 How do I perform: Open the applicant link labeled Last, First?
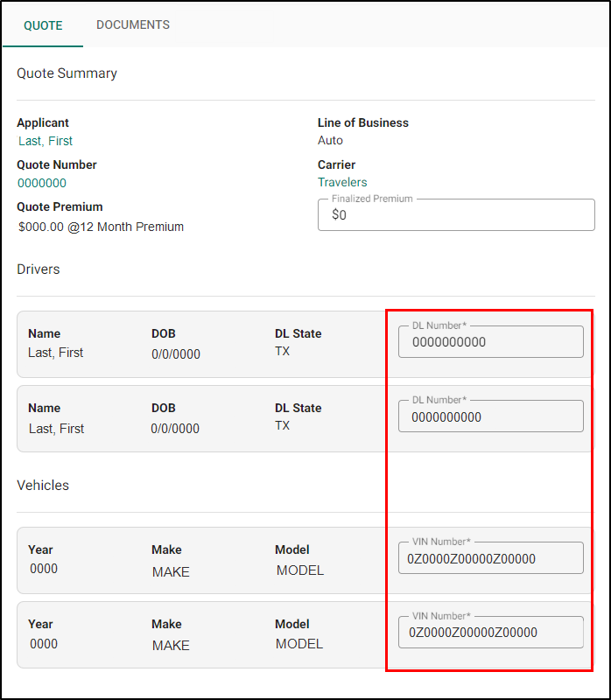coord(45,140)
